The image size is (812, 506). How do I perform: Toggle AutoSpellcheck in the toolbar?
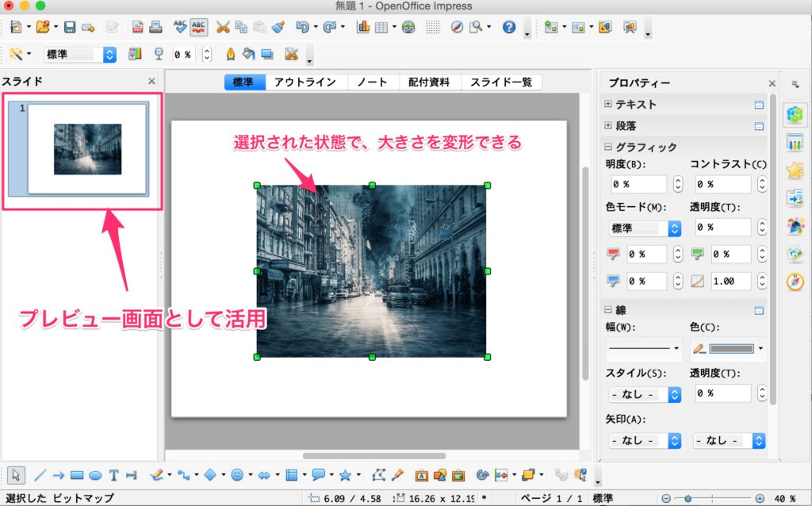tap(199, 27)
